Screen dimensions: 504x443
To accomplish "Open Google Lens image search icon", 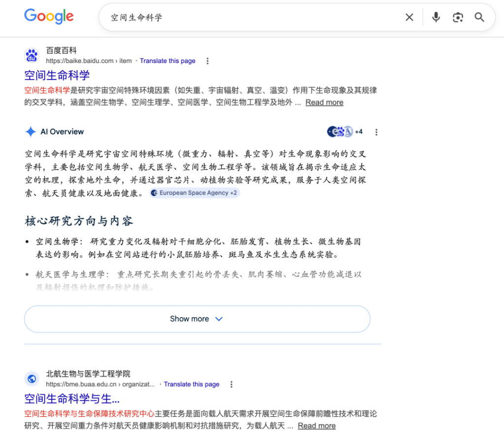I will click(458, 18).
